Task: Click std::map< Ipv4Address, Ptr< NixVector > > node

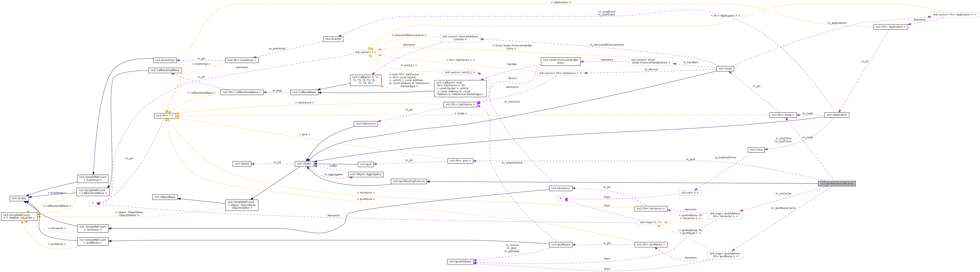Action: (725, 215)
